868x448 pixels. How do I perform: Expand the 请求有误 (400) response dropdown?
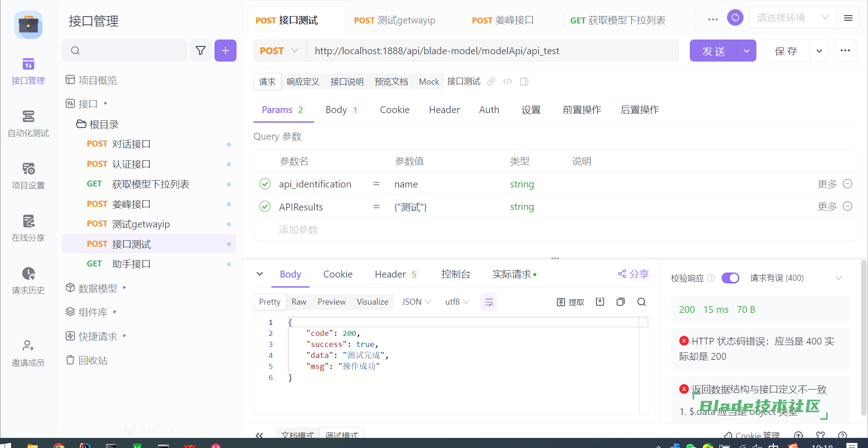(x=839, y=278)
